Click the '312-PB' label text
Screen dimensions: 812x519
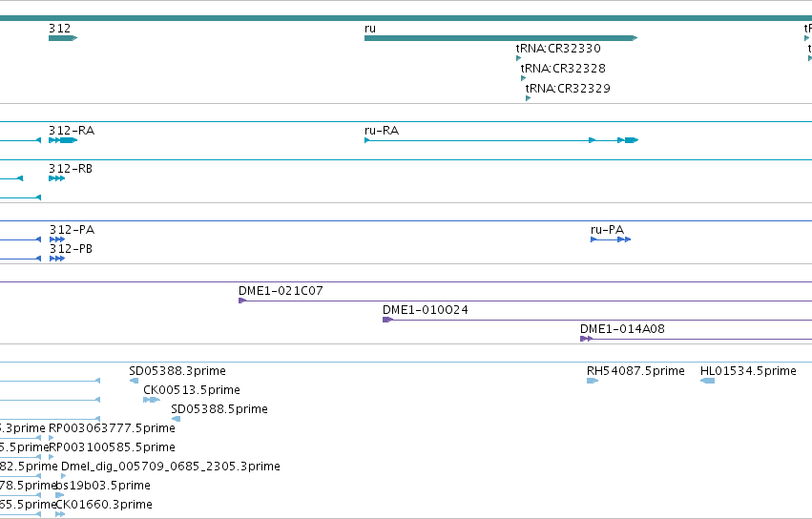71,249
